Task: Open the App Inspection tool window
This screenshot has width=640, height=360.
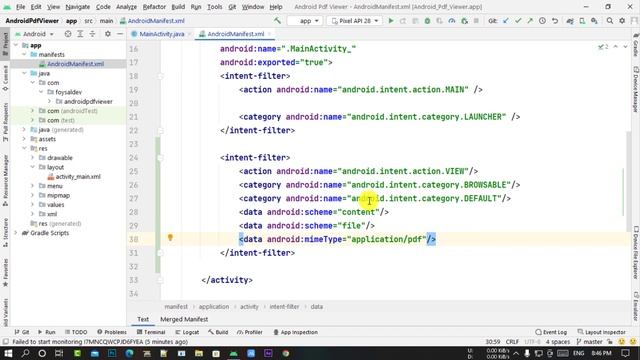Action: (x=296, y=332)
